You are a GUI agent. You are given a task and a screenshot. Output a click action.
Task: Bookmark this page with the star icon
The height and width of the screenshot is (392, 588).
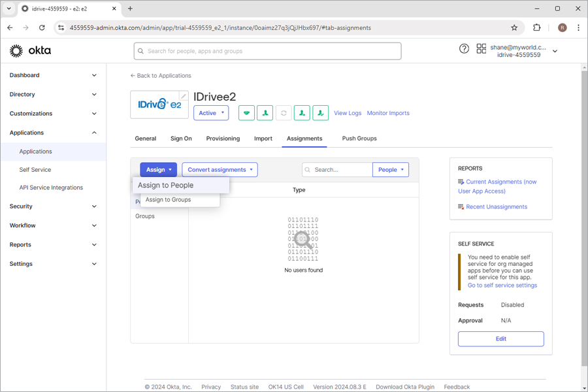click(x=514, y=27)
